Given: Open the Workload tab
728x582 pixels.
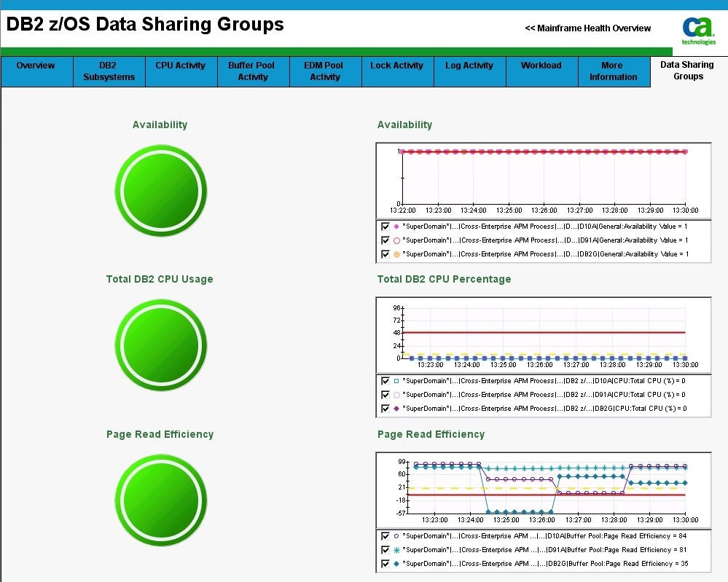Looking at the screenshot, I should (x=541, y=71).
